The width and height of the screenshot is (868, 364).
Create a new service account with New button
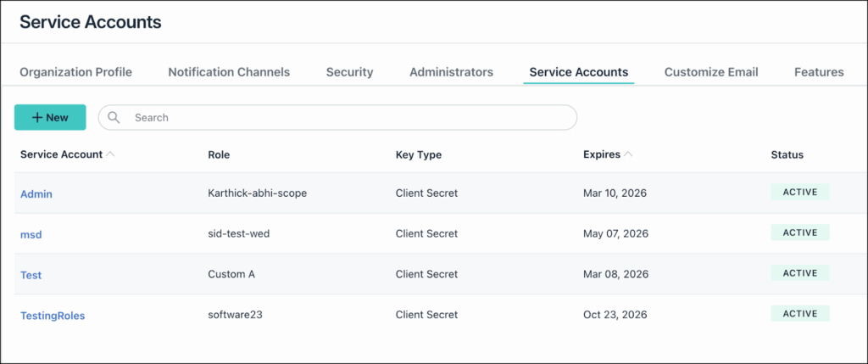coord(50,118)
